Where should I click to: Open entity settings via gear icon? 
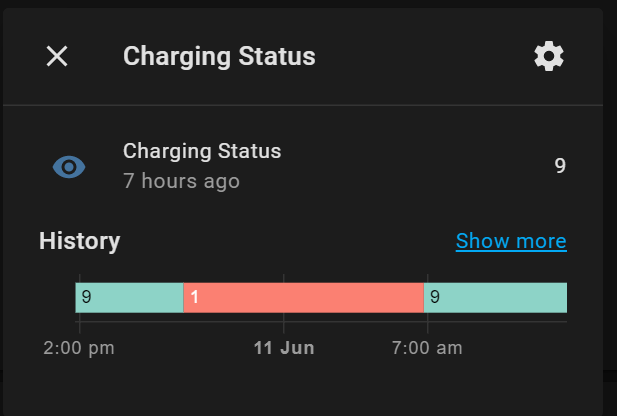coord(549,56)
